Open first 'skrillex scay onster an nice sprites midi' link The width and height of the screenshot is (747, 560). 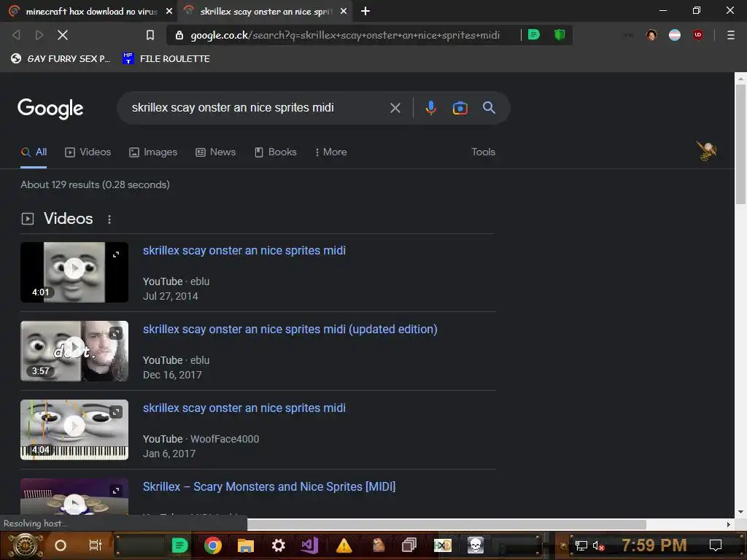[x=244, y=251]
